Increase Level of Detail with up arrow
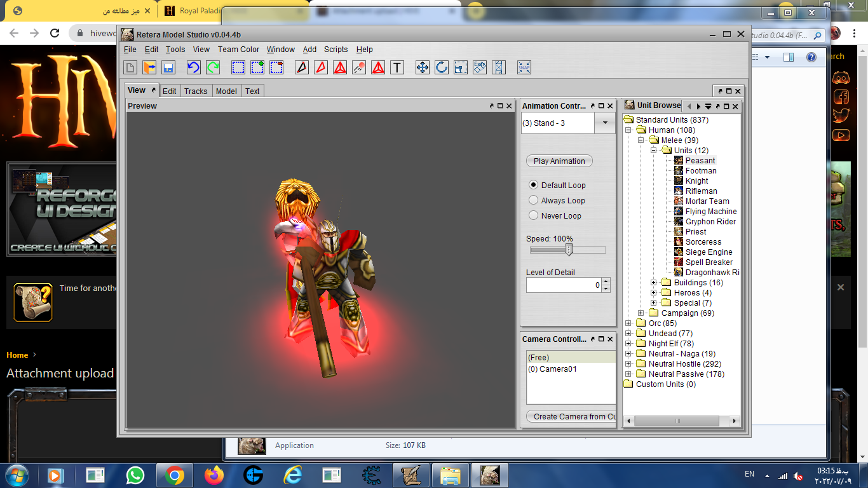The width and height of the screenshot is (868, 488). click(606, 281)
